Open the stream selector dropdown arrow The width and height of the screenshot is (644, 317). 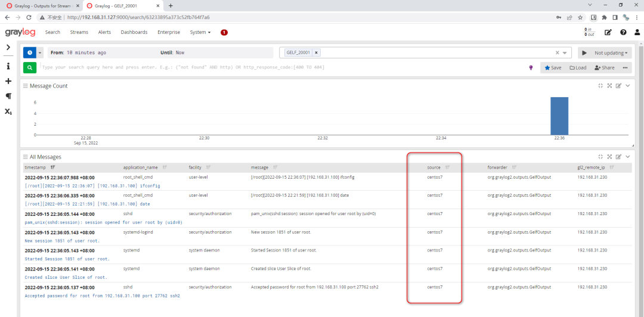click(x=565, y=53)
